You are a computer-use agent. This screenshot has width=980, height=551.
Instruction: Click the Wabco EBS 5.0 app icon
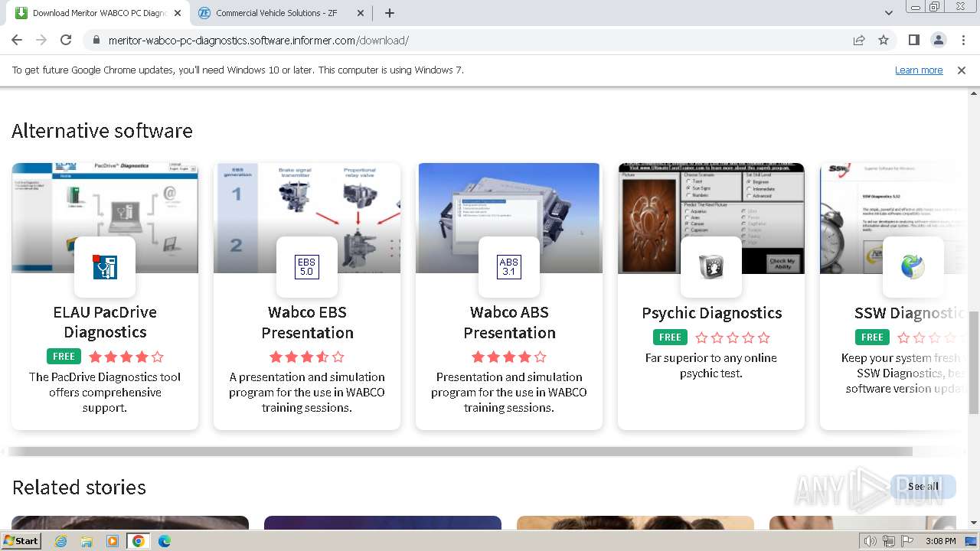(x=307, y=267)
